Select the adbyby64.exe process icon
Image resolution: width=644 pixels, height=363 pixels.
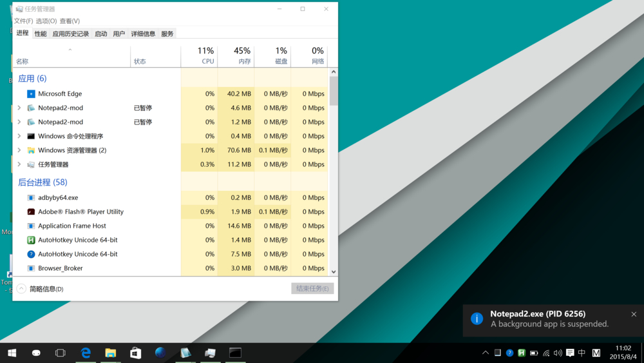click(x=31, y=198)
